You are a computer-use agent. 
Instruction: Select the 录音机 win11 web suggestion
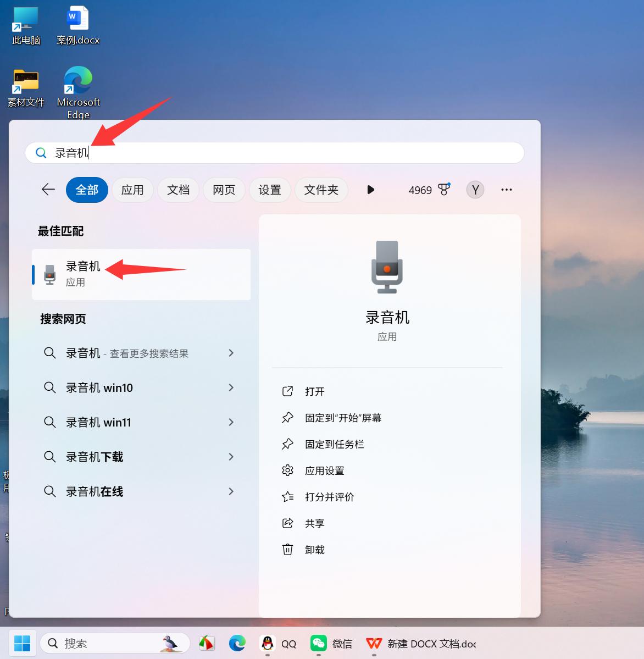pyautogui.click(x=98, y=422)
